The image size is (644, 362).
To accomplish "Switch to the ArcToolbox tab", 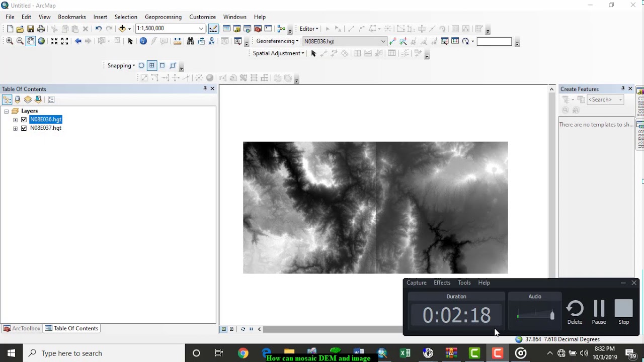I will click(22, 328).
